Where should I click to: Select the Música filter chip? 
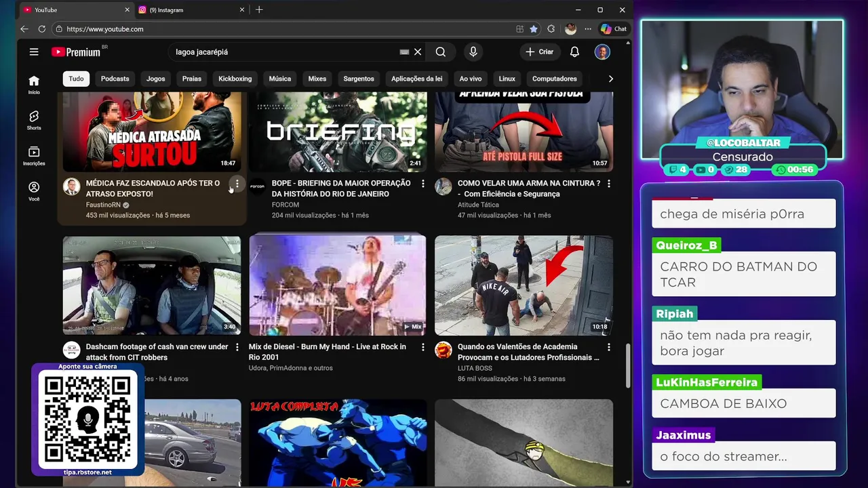(279, 79)
